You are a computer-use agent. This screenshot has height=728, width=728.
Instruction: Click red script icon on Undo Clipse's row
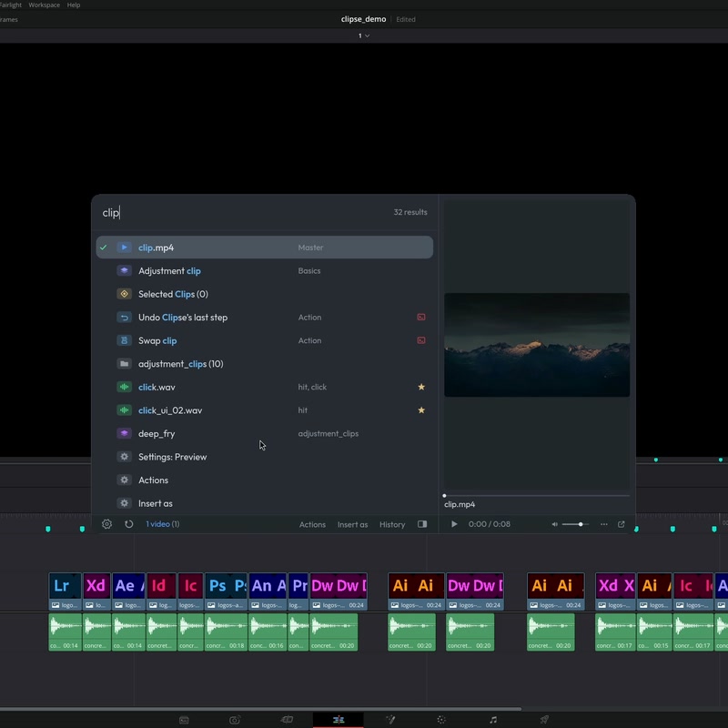tap(421, 317)
